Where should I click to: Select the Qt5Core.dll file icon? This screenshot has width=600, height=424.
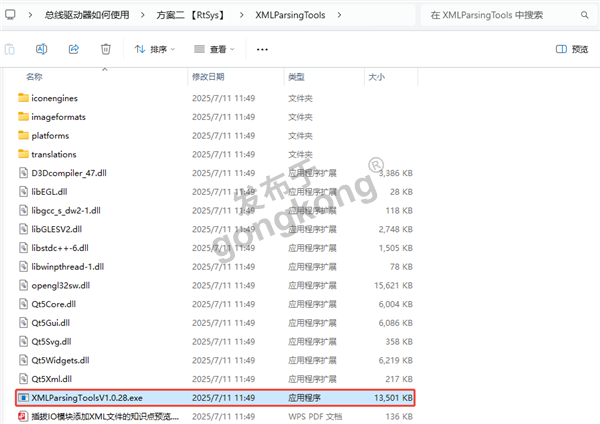pyautogui.click(x=23, y=304)
